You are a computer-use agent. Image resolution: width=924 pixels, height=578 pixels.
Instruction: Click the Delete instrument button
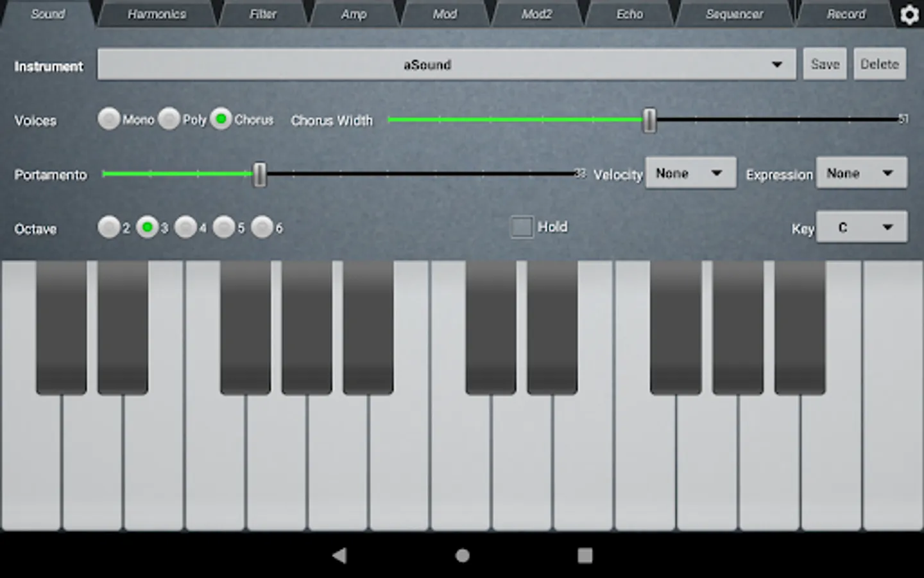[880, 64]
